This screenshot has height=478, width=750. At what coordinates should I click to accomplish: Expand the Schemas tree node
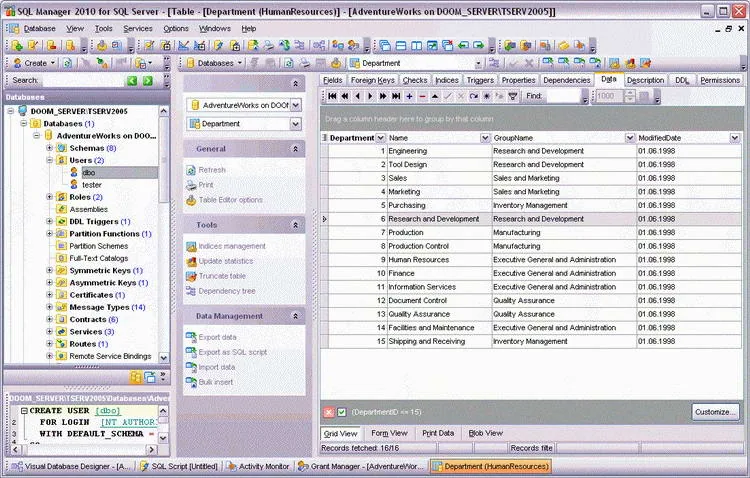[50, 148]
